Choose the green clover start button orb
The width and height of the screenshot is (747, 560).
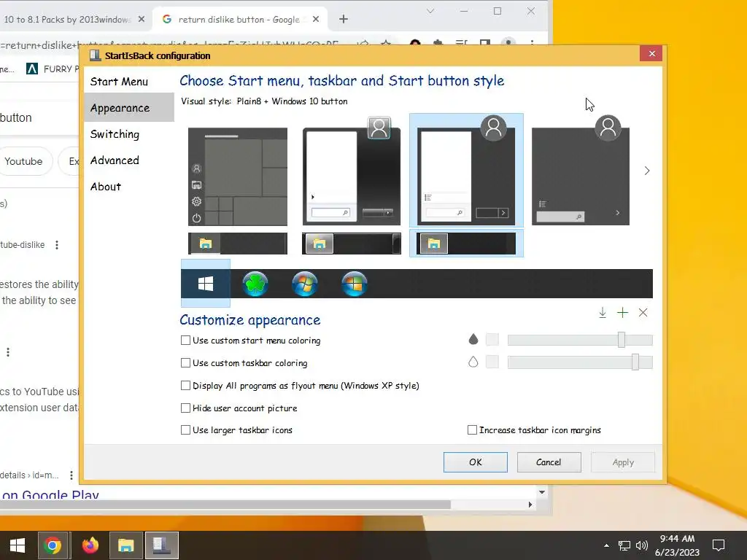[x=255, y=284]
